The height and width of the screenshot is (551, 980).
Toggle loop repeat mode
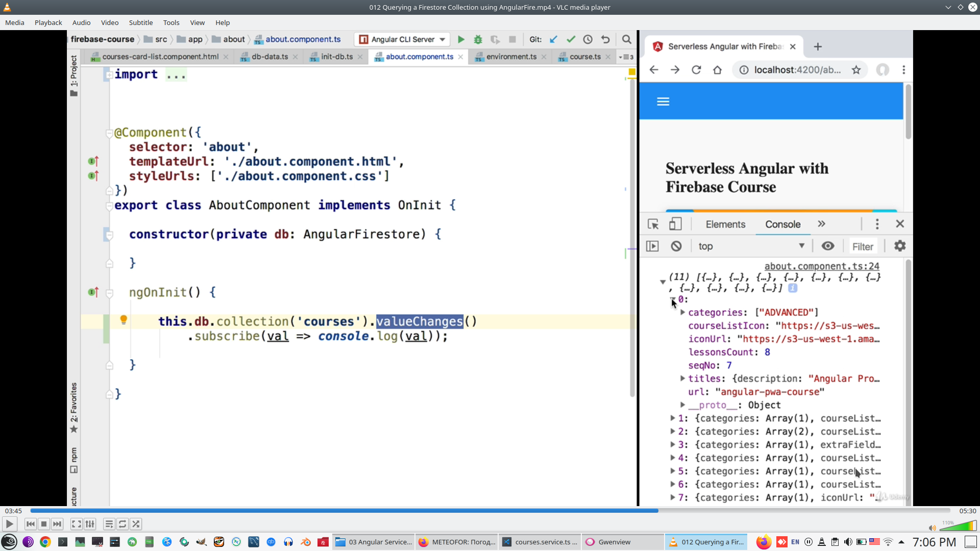click(x=122, y=524)
